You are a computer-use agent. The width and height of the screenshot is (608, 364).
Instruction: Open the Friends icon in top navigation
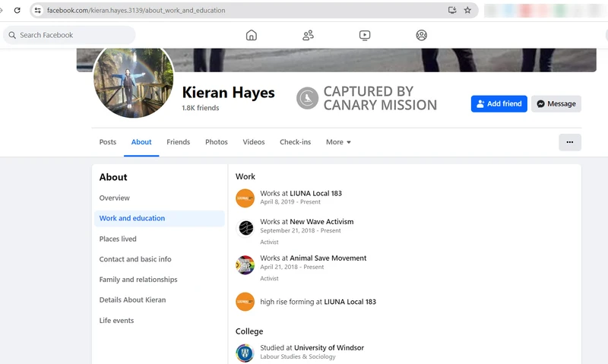coord(308,35)
